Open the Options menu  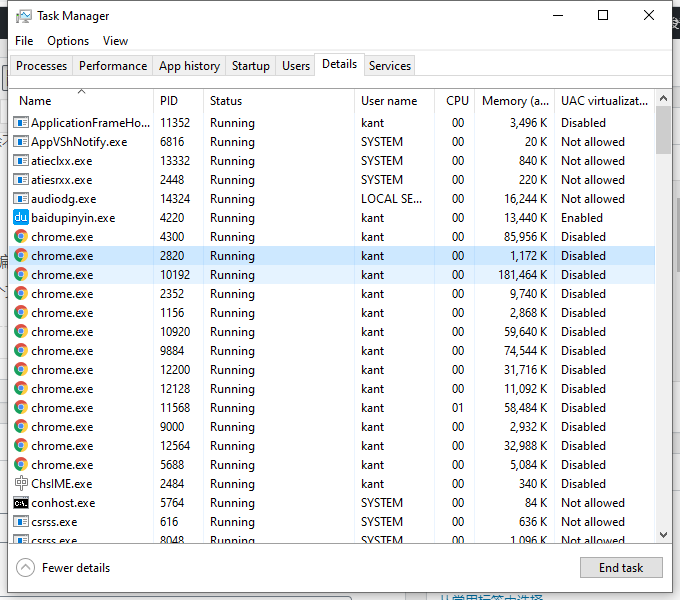click(68, 41)
